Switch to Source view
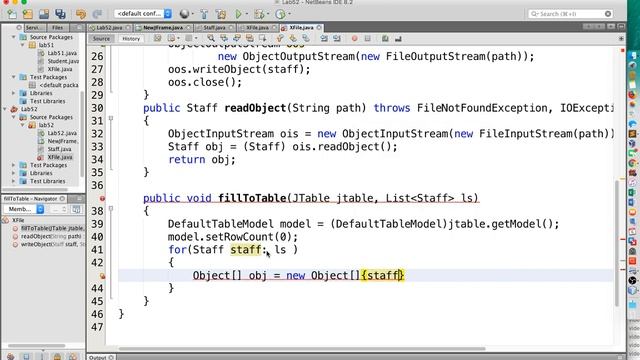This screenshot has width=640, height=360. 101,39
